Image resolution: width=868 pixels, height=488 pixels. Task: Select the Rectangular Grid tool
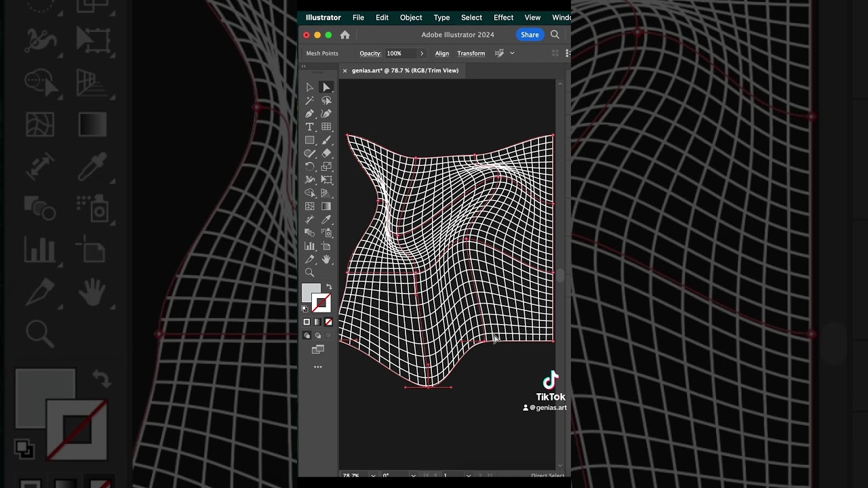point(326,127)
